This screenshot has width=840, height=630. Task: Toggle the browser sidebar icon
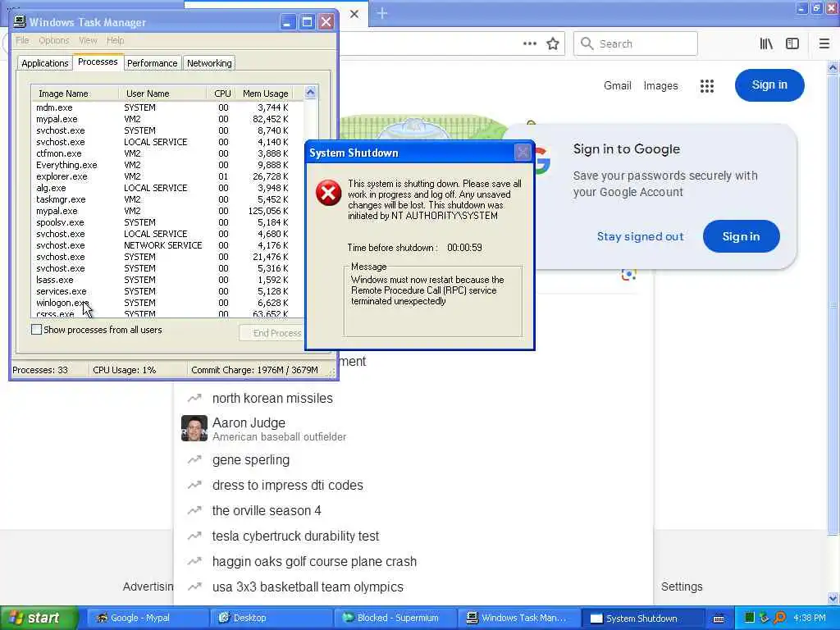coord(792,44)
